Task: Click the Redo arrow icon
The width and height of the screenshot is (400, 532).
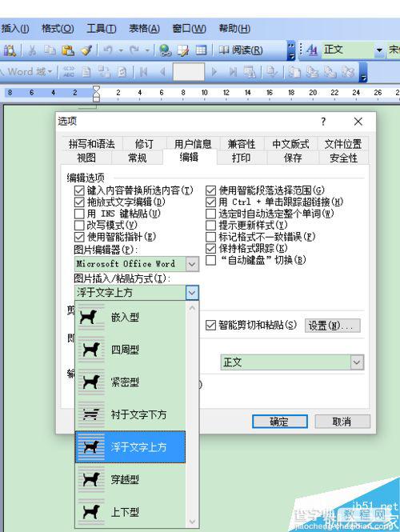Action: tap(134, 50)
